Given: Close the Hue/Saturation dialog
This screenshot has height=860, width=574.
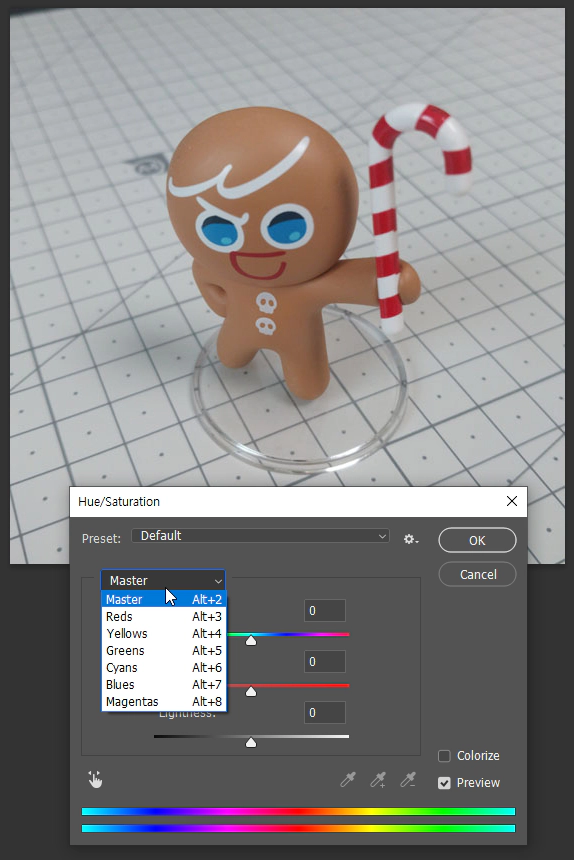Looking at the screenshot, I should click(512, 501).
